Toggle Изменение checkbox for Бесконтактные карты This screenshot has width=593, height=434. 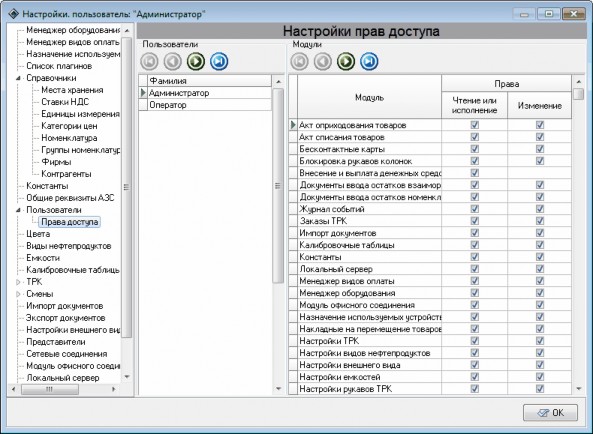[540, 149]
